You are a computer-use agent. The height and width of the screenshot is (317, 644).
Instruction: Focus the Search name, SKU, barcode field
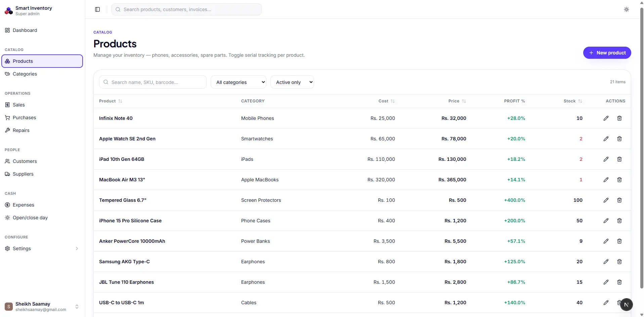(x=153, y=82)
